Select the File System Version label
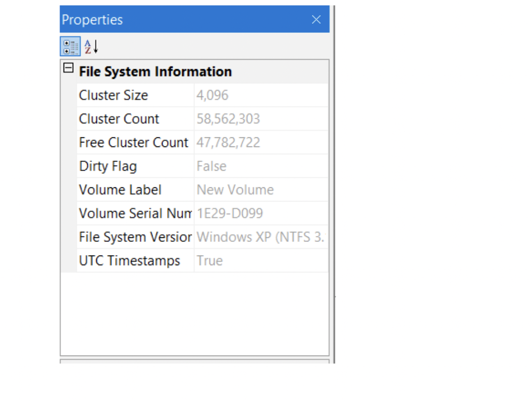This screenshot has height=401, width=532. tap(135, 237)
